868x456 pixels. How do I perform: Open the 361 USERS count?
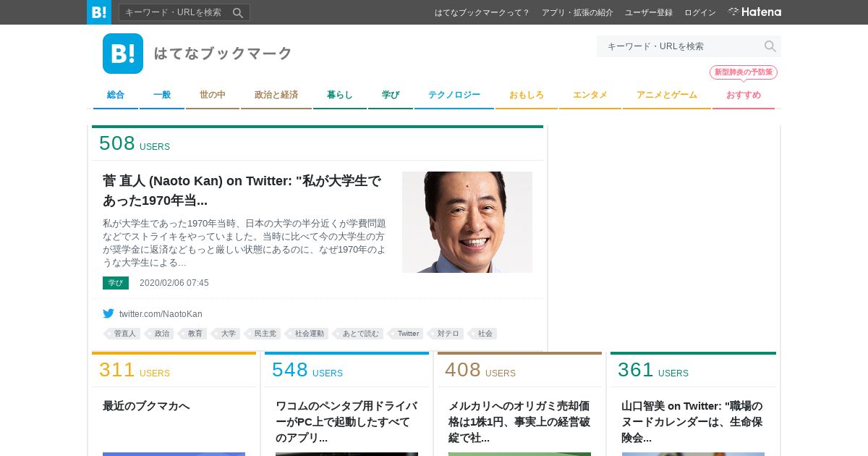pos(653,370)
